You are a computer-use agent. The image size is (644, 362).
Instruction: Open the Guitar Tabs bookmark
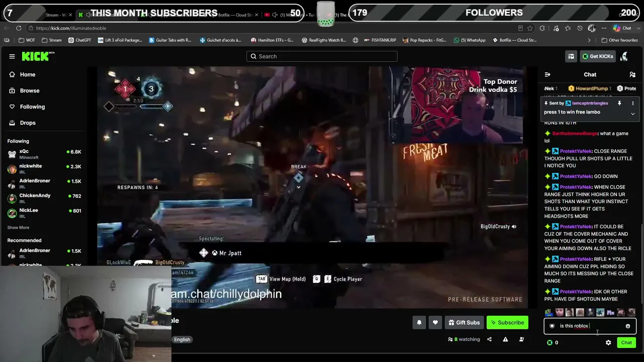pos(170,40)
